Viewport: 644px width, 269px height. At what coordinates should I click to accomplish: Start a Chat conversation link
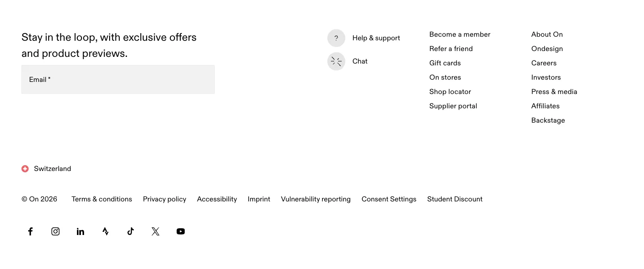point(360,61)
